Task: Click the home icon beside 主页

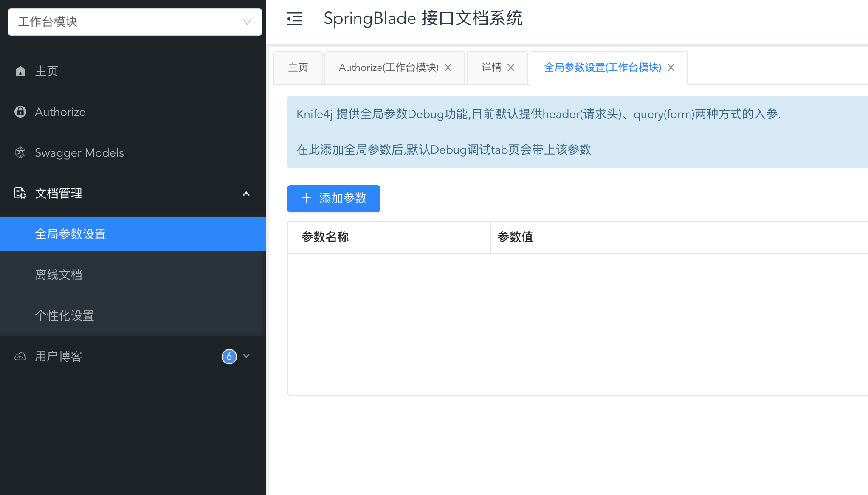Action: click(x=20, y=71)
